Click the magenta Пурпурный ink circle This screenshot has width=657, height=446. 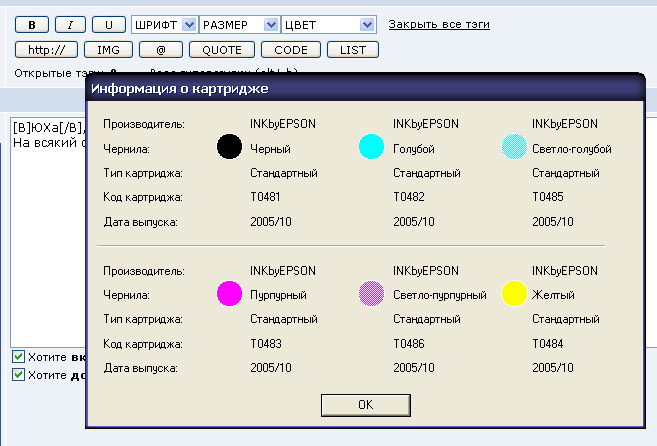(229, 293)
